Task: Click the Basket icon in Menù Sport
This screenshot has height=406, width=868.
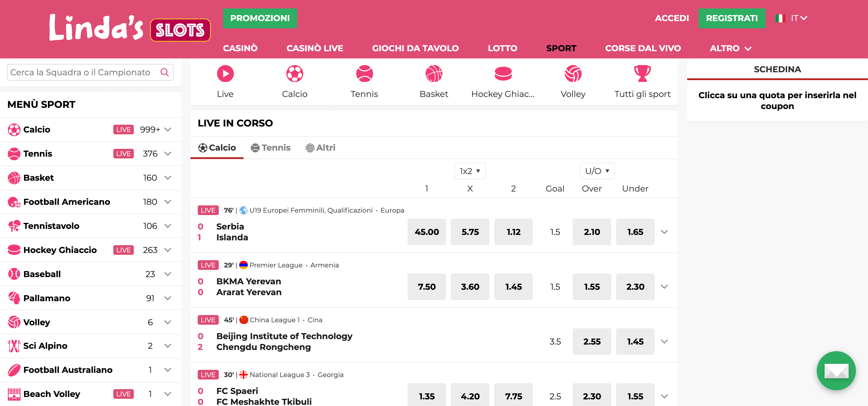Action: pos(14,178)
